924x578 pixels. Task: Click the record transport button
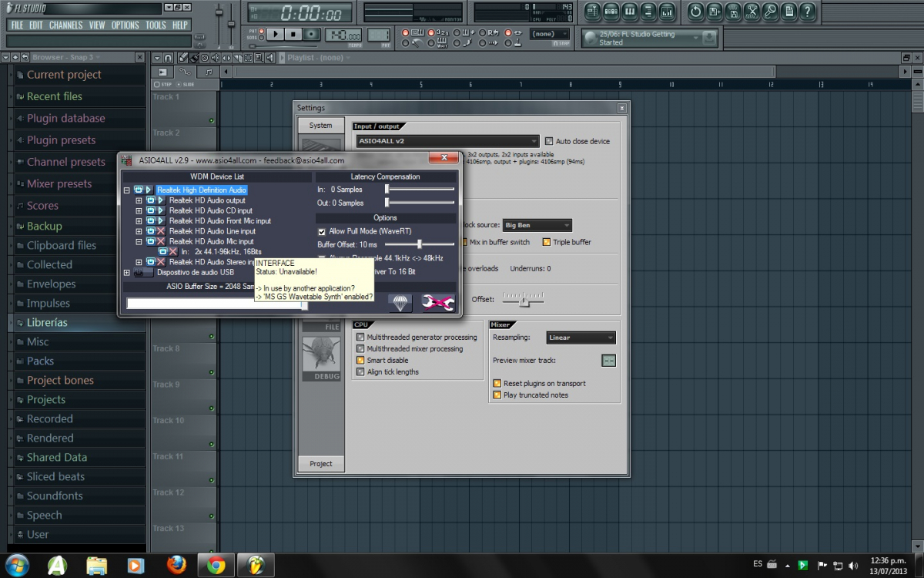tap(311, 35)
